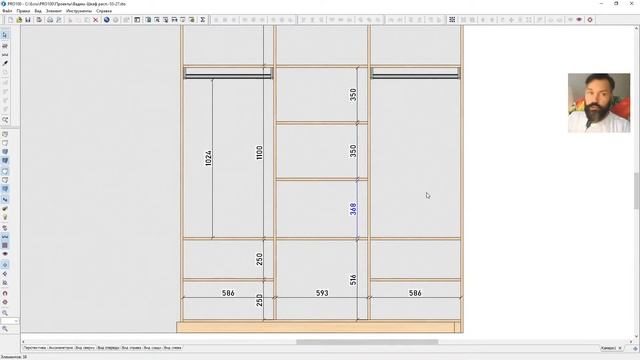Toggle contours display

coord(5,171)
